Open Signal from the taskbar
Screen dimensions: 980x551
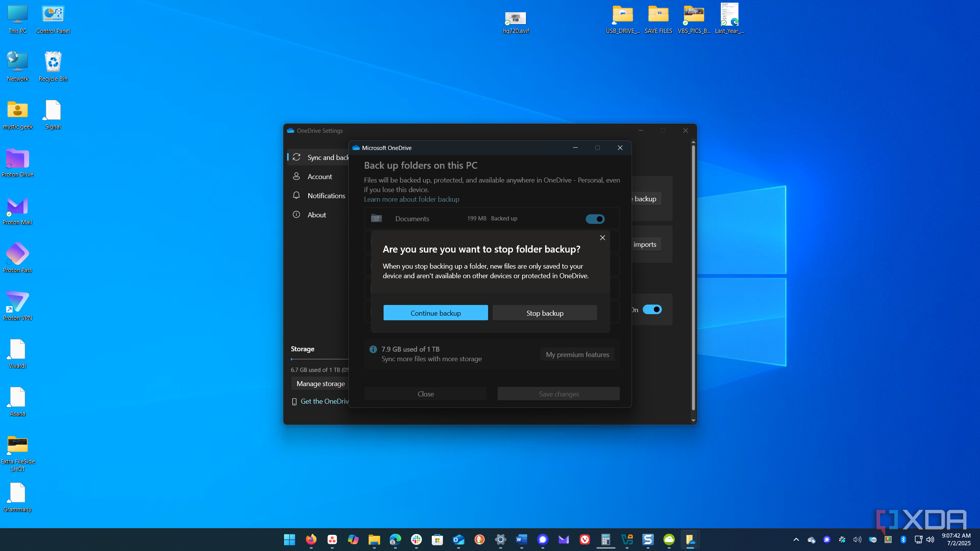pos(542,540)
